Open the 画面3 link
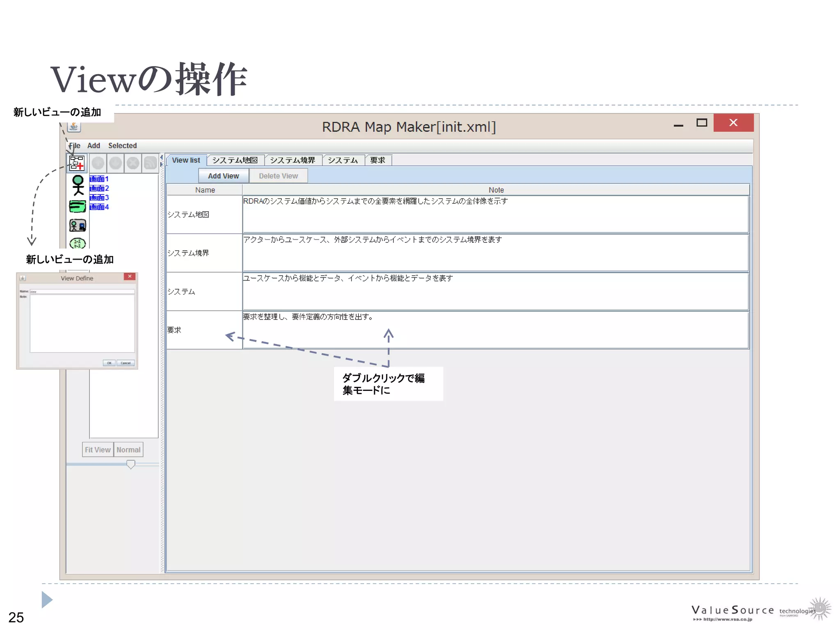 click(99, 198)
